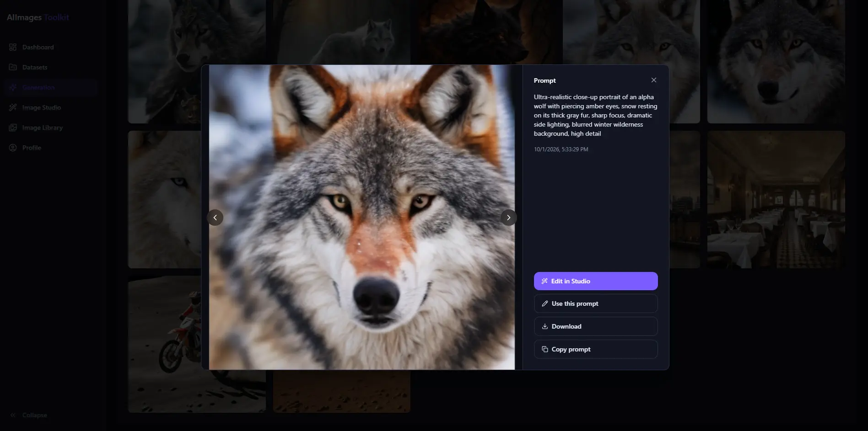The image size is (868, 431).
Task: Open Datasets in the sidebar
Action: pos(51,67)
